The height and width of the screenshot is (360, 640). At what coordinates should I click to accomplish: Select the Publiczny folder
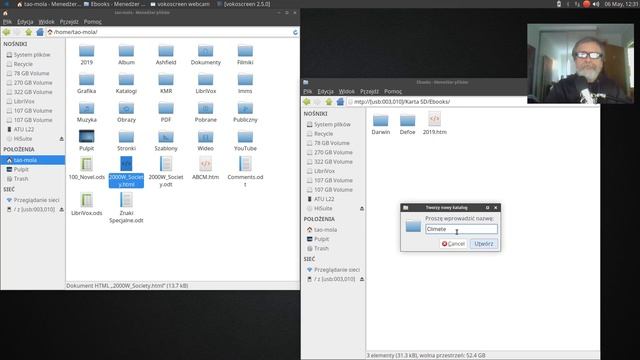pos(245,112)
